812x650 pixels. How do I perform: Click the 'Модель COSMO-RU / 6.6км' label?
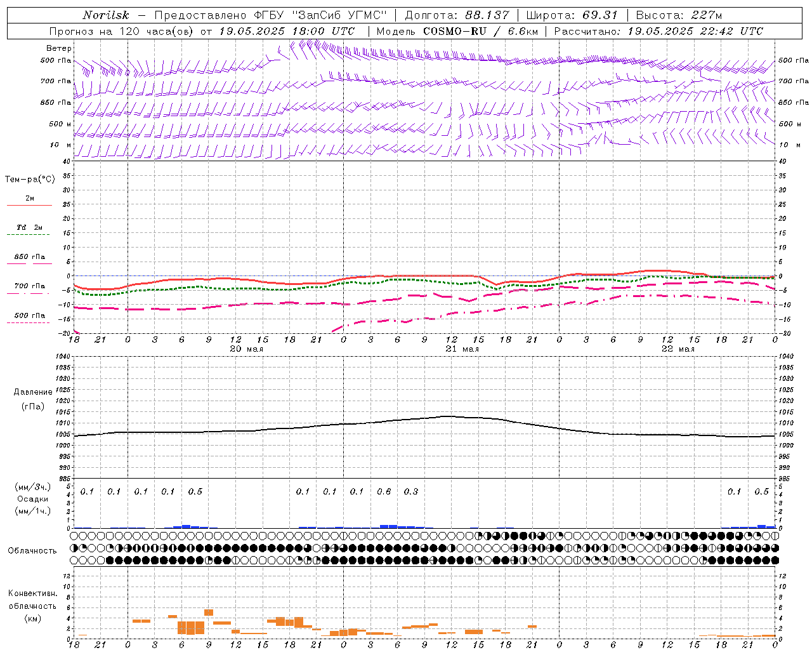[x=457, y=31]
